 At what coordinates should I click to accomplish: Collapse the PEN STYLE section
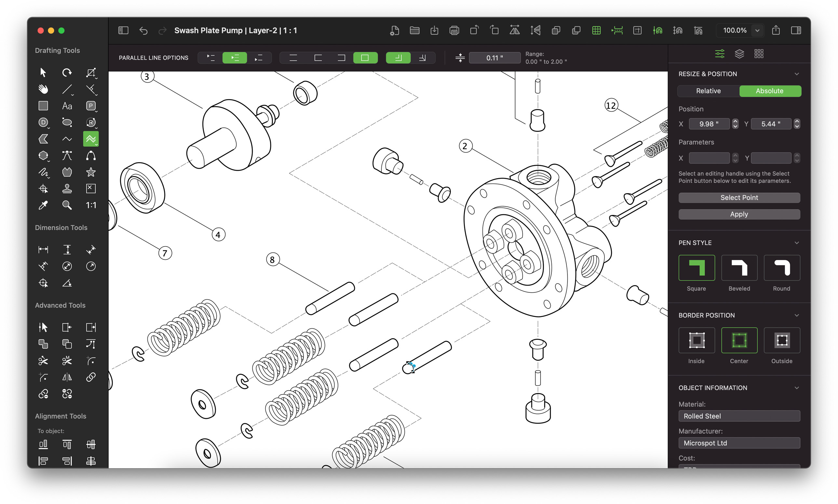797,243
